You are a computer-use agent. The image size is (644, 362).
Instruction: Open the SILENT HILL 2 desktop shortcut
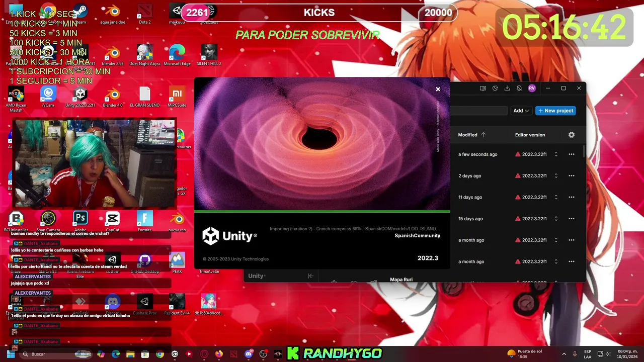tap(209, 55)
